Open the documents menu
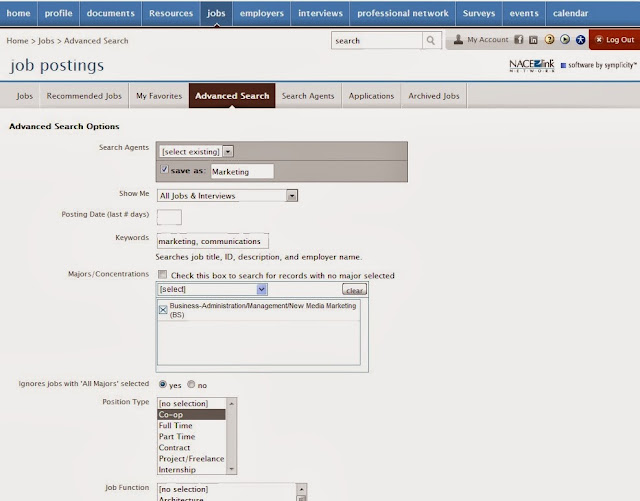This screenshot has width=640, height=501. pos(111,13)
